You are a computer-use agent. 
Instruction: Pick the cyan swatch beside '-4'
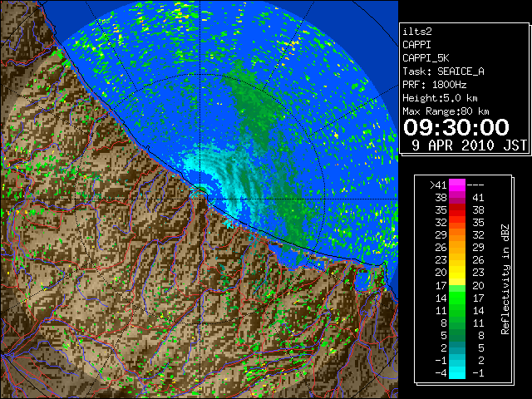457,373
